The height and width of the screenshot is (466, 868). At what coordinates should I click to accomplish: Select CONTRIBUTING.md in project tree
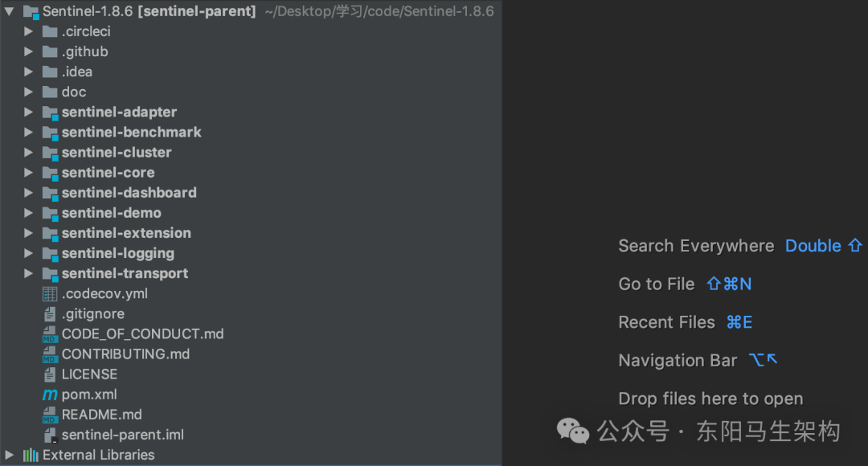pos(125,354)
